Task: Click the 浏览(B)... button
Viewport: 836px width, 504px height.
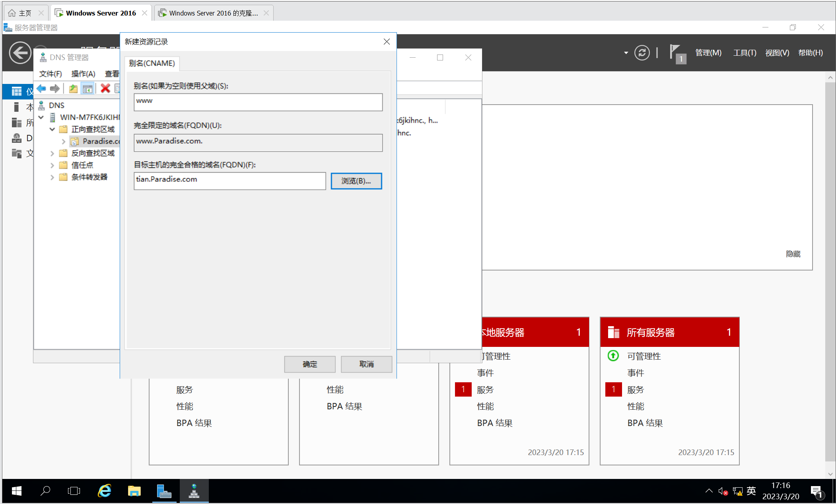Action: pos(356,181)
